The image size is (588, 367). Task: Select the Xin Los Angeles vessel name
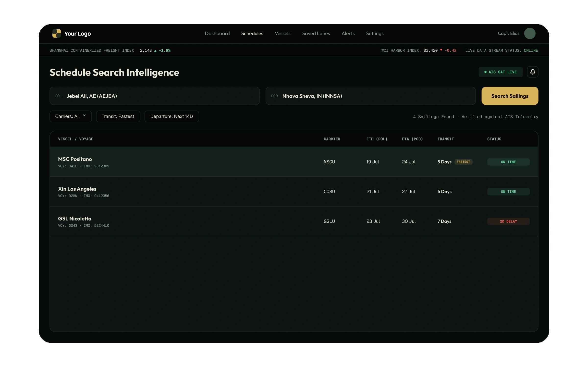point(77,189)
